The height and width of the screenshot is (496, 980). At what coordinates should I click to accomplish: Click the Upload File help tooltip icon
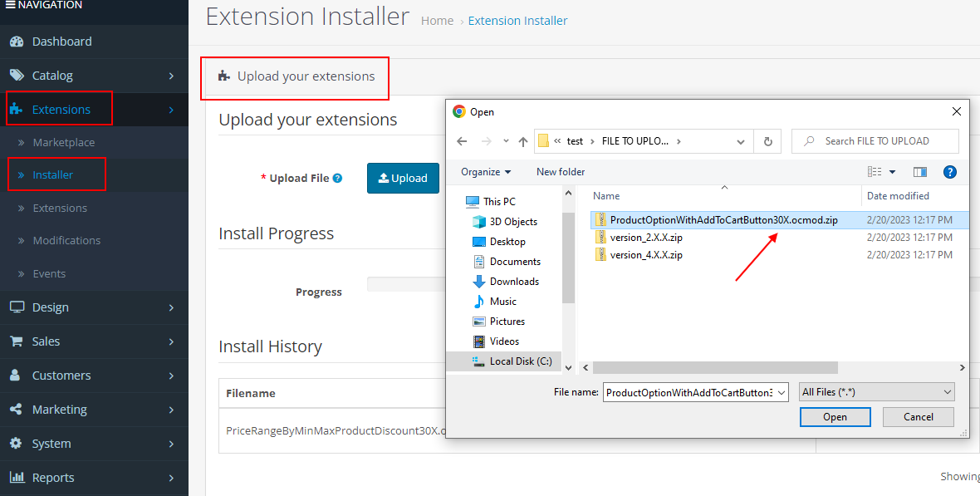coord(337,178)
